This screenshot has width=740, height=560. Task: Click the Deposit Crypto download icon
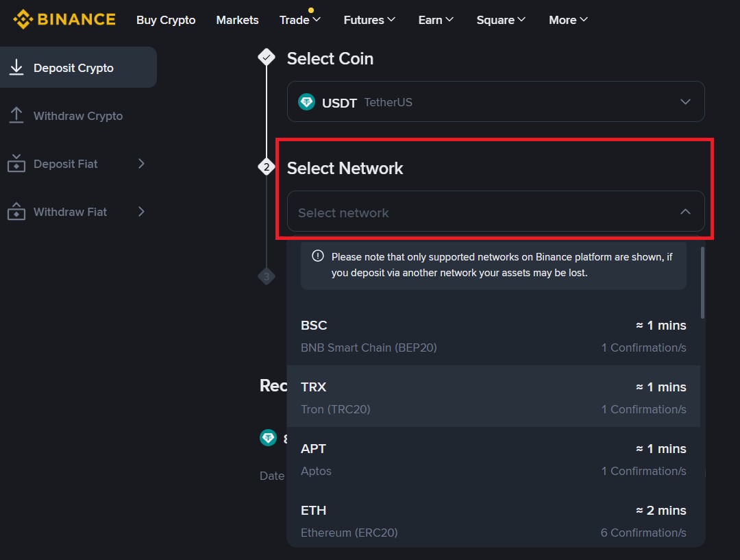pyautogui.click(x=16, y=68)
